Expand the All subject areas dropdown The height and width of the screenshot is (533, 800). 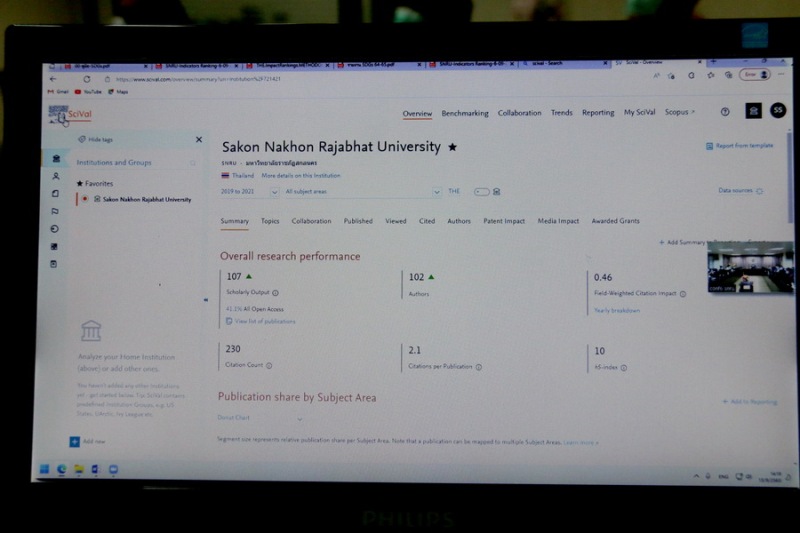tap(362, 191)
